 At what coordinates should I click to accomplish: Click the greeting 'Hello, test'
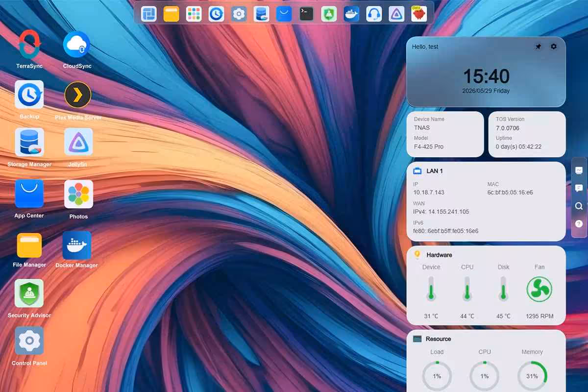425,47
